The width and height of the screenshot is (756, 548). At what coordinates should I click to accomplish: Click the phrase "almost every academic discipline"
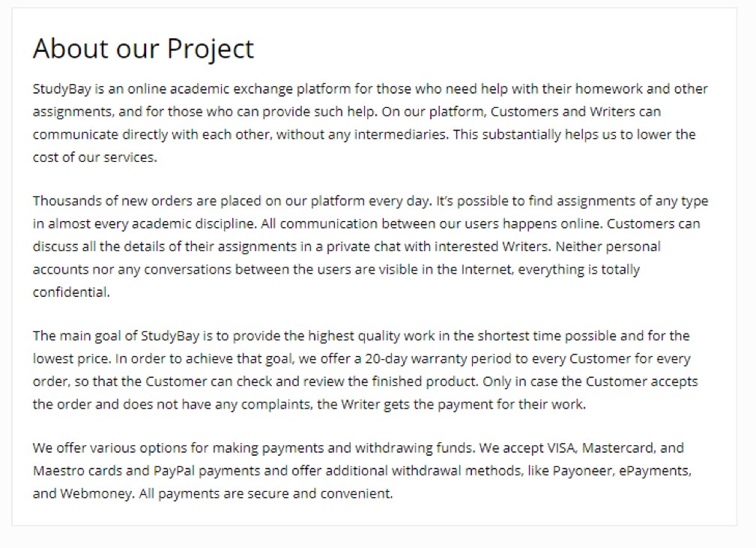click(152, 224)
